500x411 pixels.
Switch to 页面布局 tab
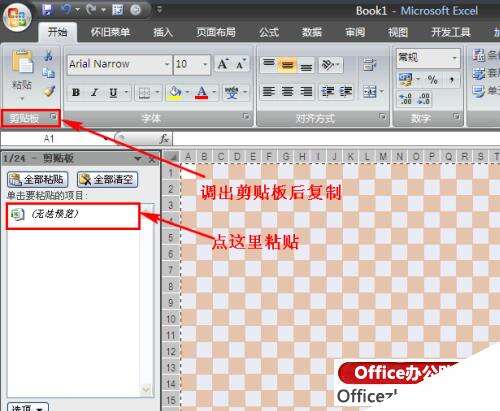click(216, 32)
